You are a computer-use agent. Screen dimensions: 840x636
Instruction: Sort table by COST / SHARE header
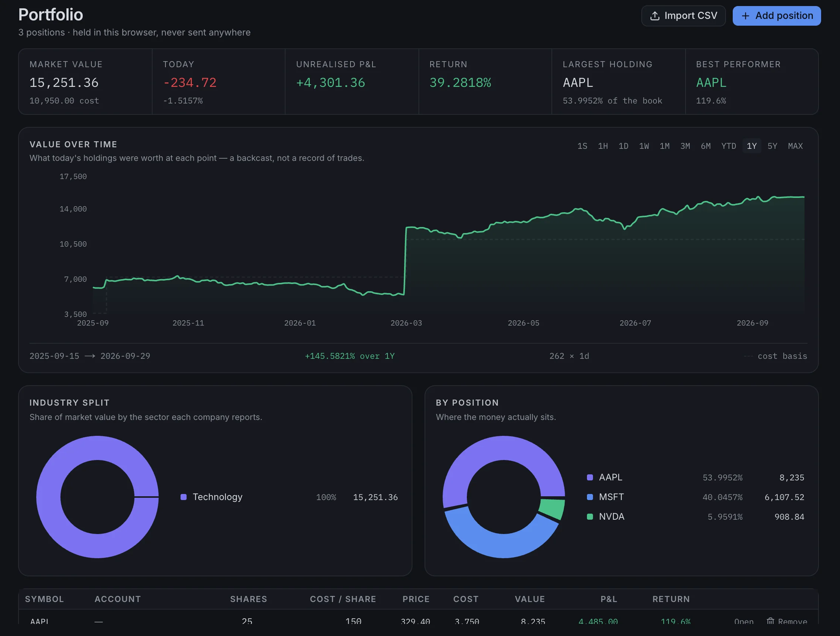click(x=343, y=599)
